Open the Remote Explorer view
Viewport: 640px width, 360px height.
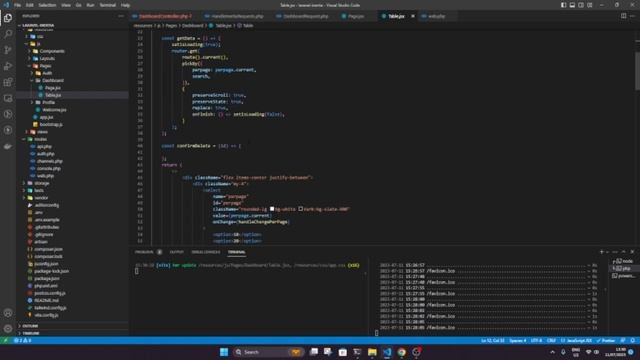(8, 98)
